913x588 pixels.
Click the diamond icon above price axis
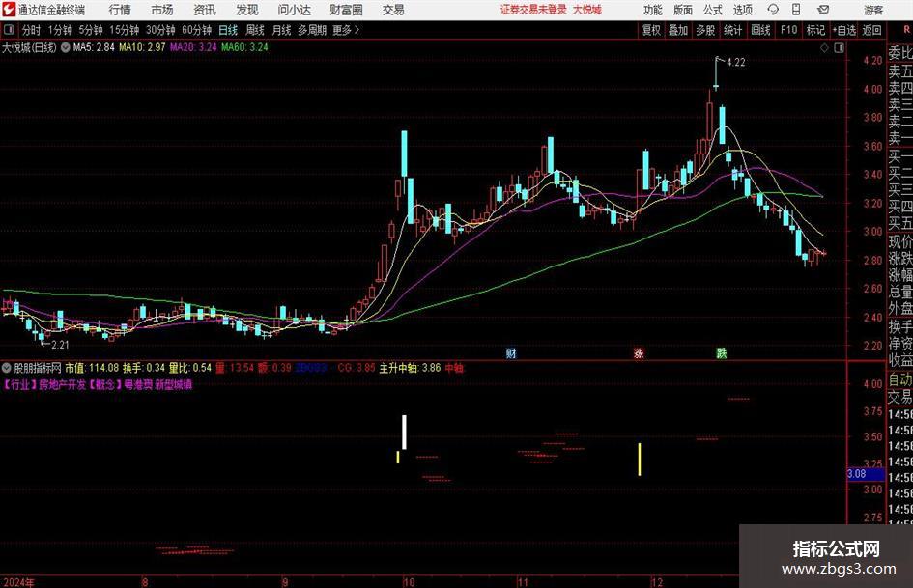click(x=824, y=48)
